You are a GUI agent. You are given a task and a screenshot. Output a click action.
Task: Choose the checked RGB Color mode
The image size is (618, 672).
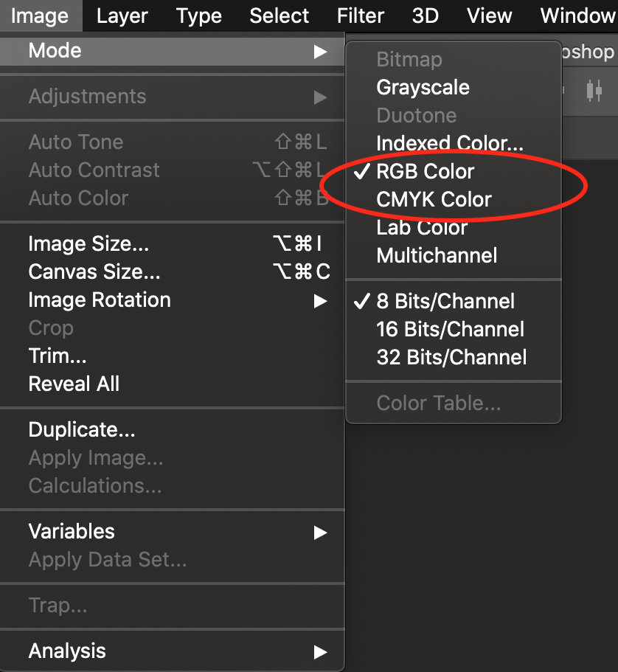click(x=425, y=171)
